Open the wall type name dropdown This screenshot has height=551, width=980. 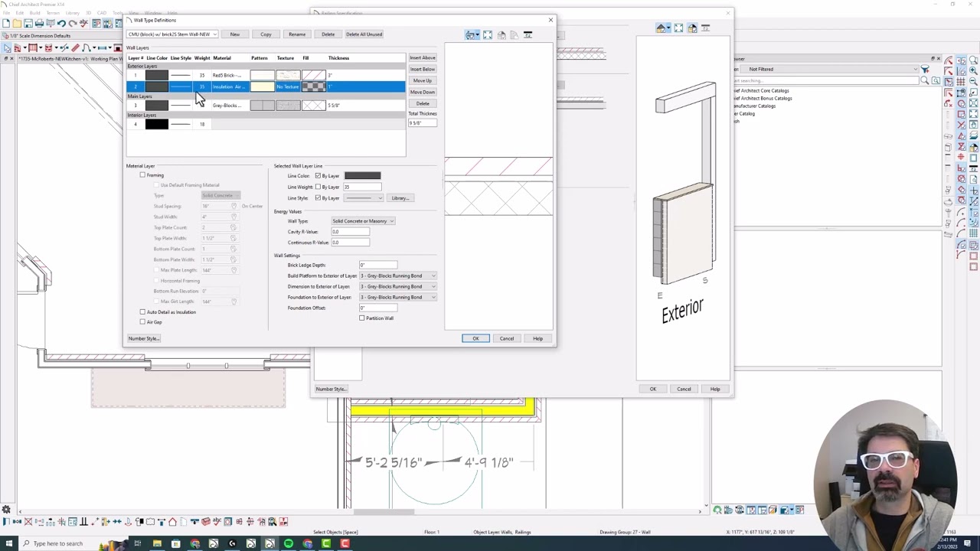[172, 34]
